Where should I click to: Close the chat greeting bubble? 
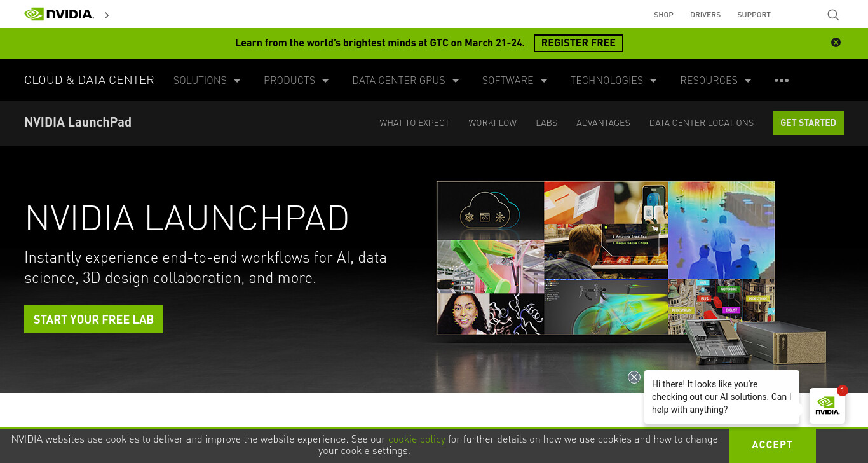(634, 377)
